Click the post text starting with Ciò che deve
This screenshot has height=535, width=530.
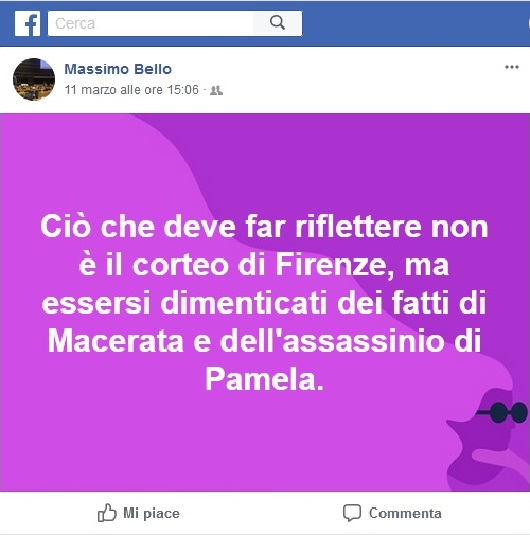point(264,303)
